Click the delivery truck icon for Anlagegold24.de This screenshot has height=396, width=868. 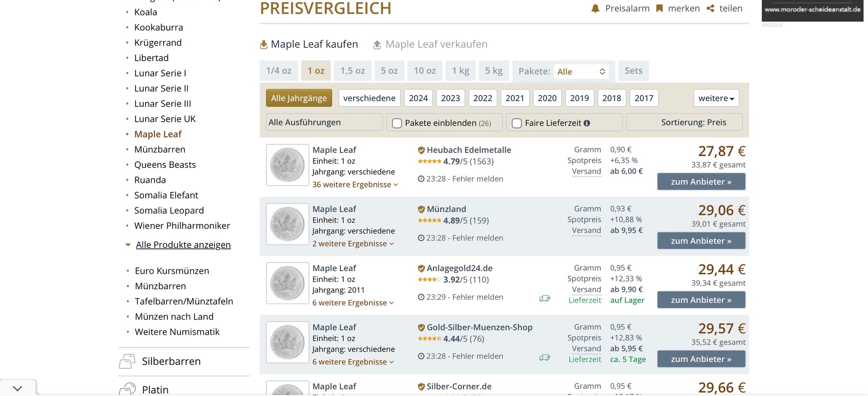pos(545,299)
